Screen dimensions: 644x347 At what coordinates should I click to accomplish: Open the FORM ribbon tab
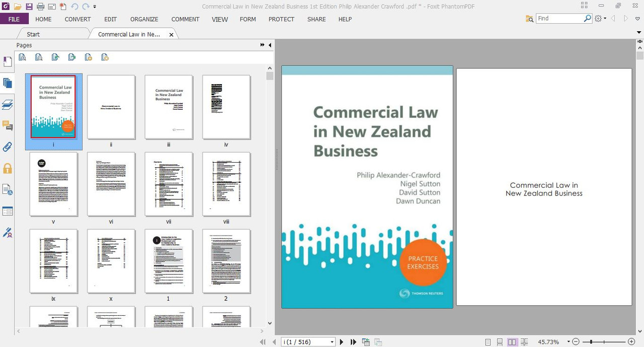tap(248, 19)
